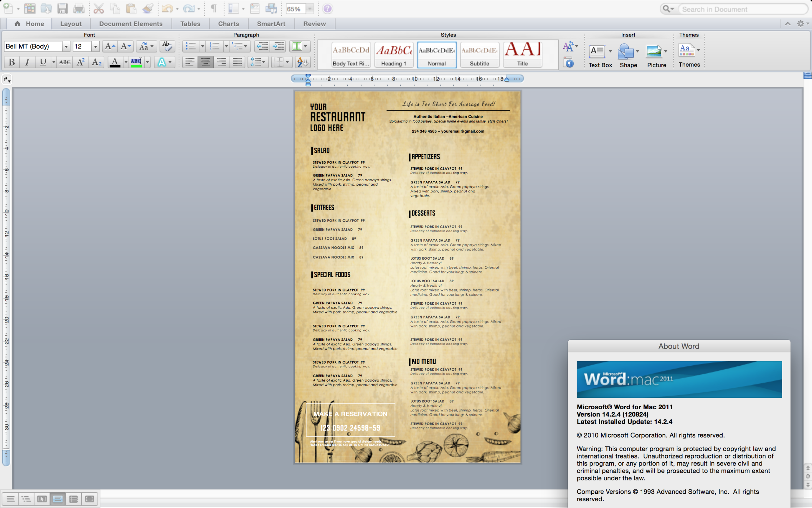Open the Tables tab
The height and width of the screenshot is (508, 812).
click(190, 23)
